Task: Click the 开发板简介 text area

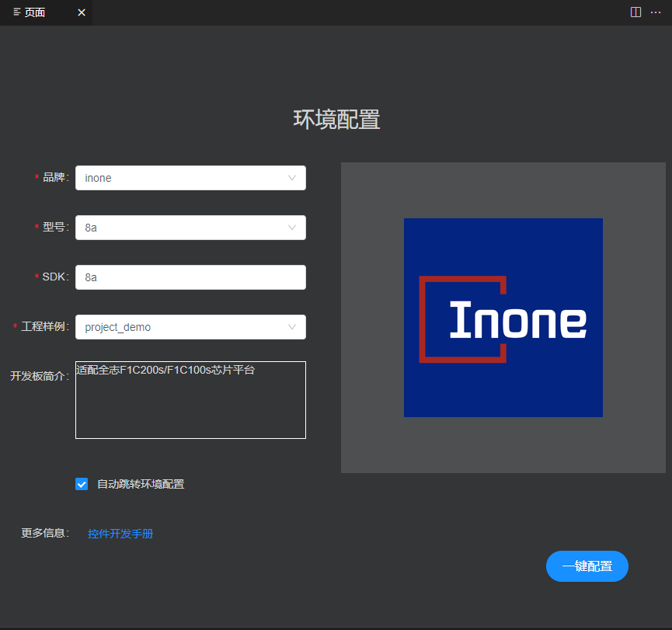Action: click(x=190, y=400)
